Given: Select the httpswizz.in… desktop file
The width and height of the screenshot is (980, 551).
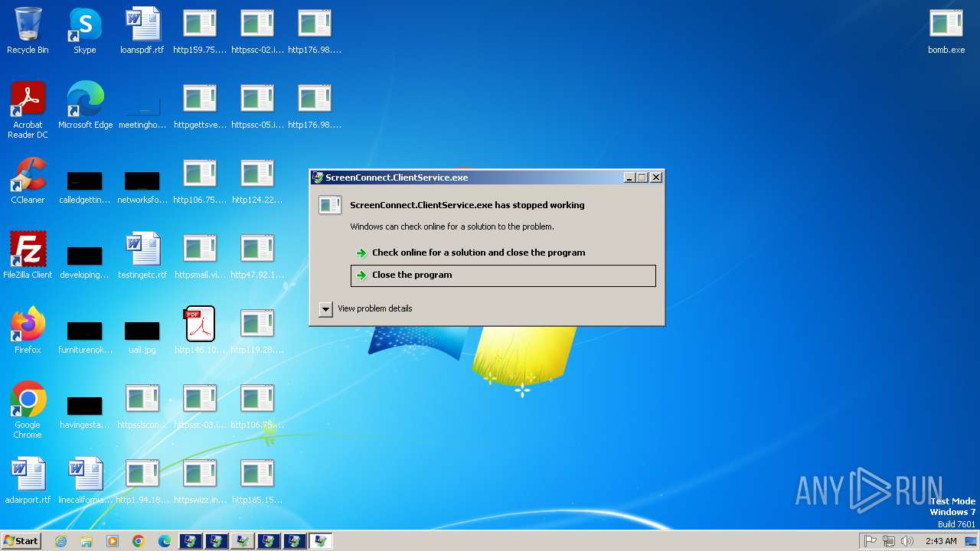Looking at the screenshot, I should pos(200,481).
